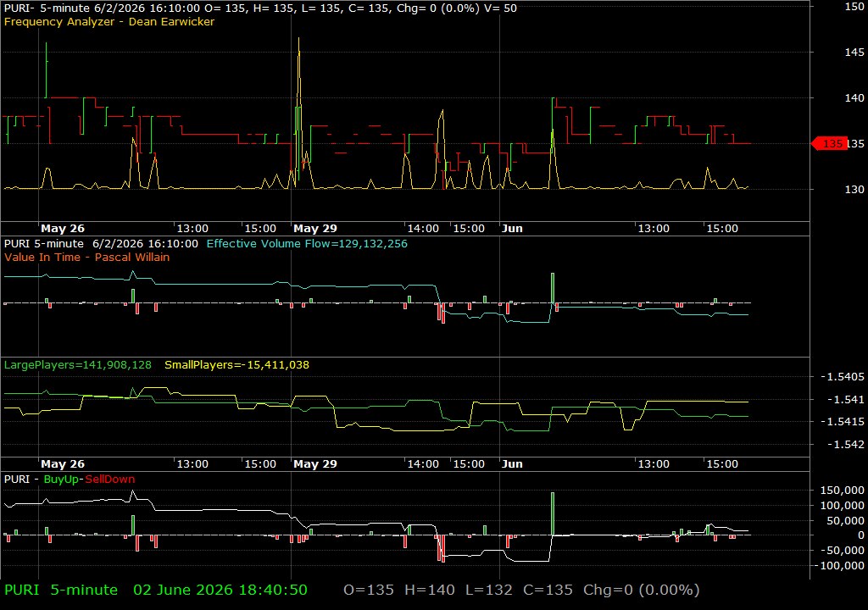Image resolution: width=868 pixels, height=610 pixels.
Task: Click Jun on the lower time axis
Action: click(512, 464)
